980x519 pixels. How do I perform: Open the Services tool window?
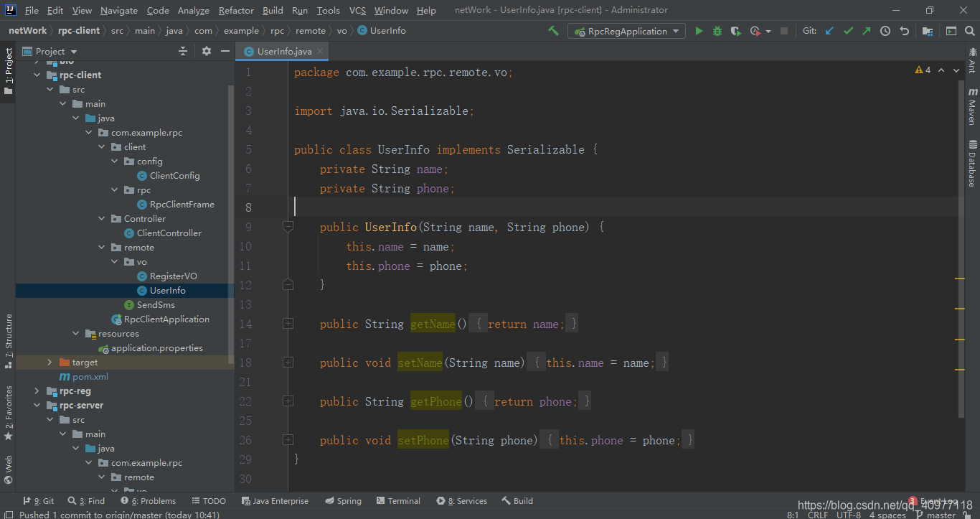pos(461,501)
